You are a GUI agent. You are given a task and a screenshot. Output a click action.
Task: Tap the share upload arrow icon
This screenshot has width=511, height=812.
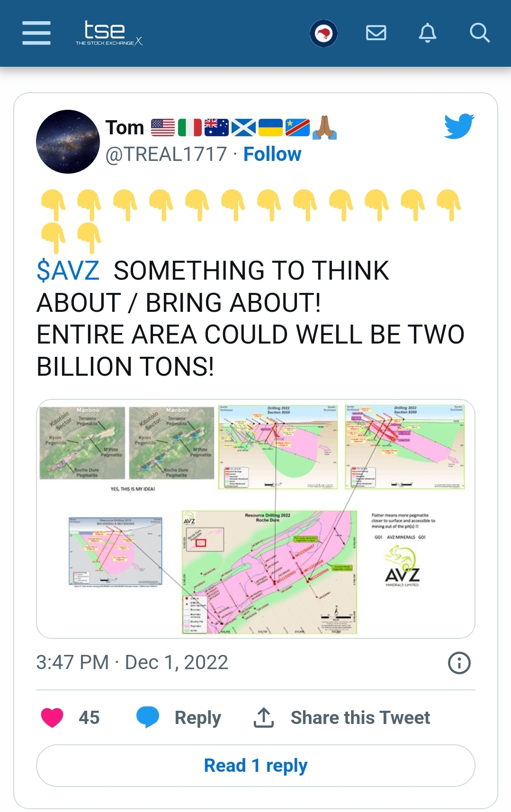[x=264, y=717]
